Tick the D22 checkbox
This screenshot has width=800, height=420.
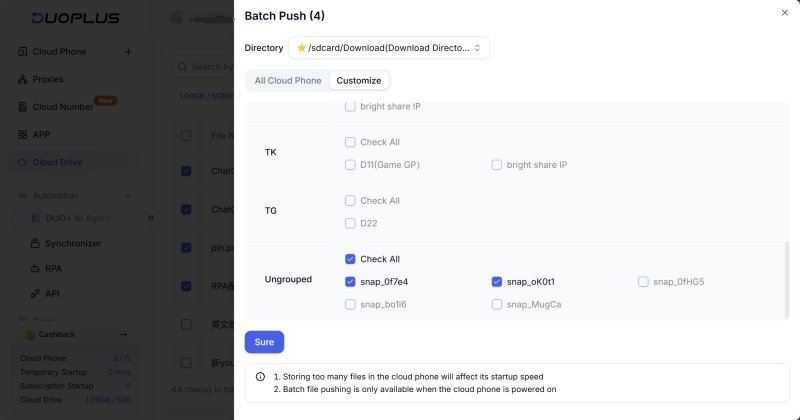350,223
